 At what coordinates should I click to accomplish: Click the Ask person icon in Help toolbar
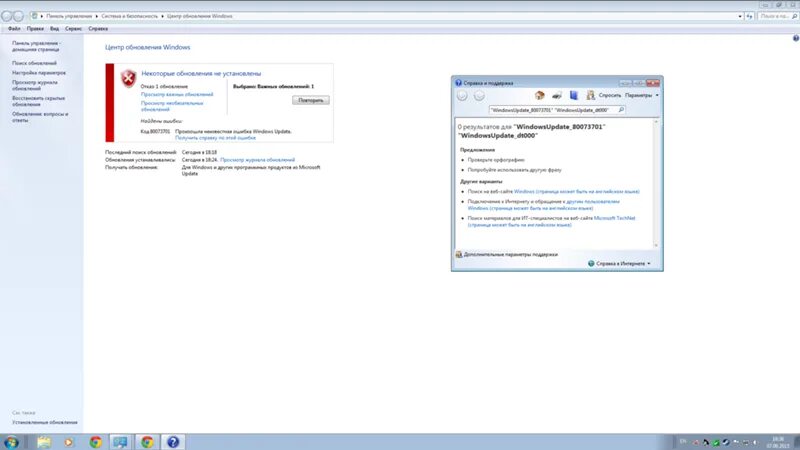coord(590,95)
